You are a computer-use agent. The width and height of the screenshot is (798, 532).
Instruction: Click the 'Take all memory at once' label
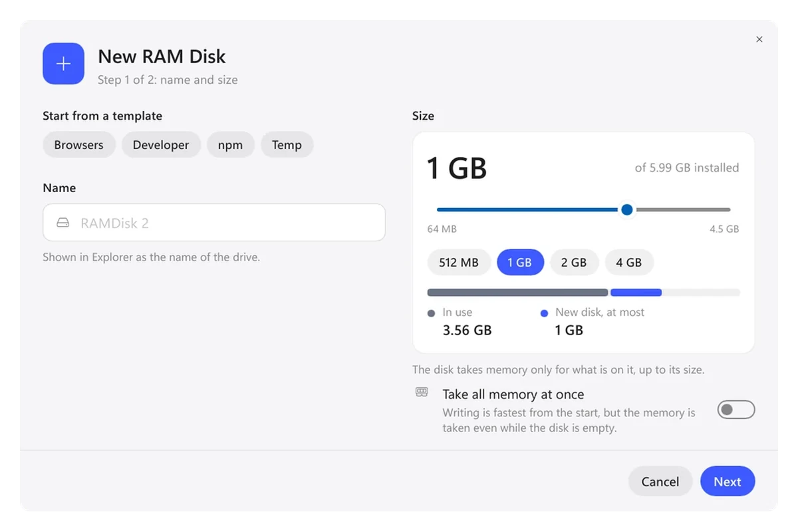point(513,394)
